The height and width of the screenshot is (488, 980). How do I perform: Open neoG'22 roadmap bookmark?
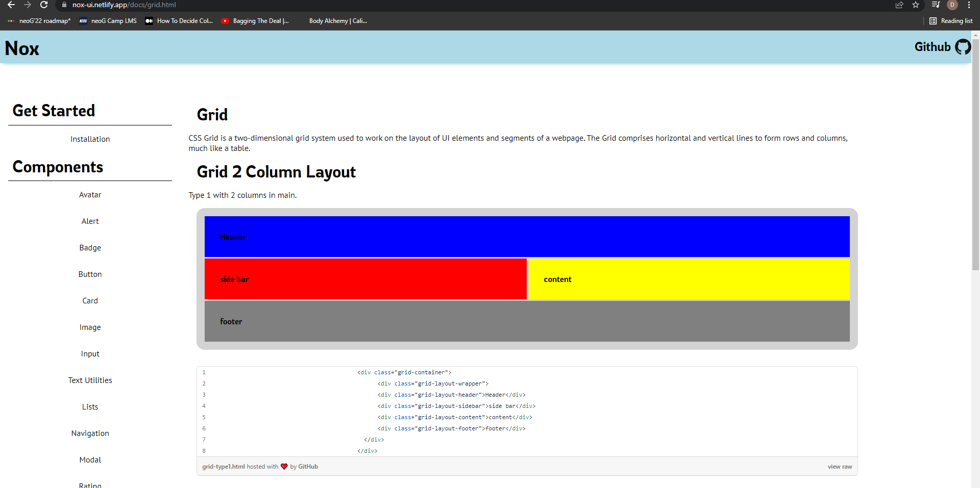pos(39,21)
